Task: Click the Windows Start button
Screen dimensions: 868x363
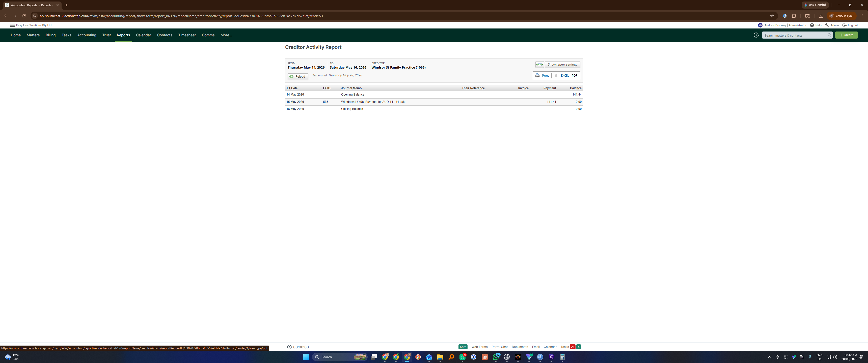Action: pos(306,357)
